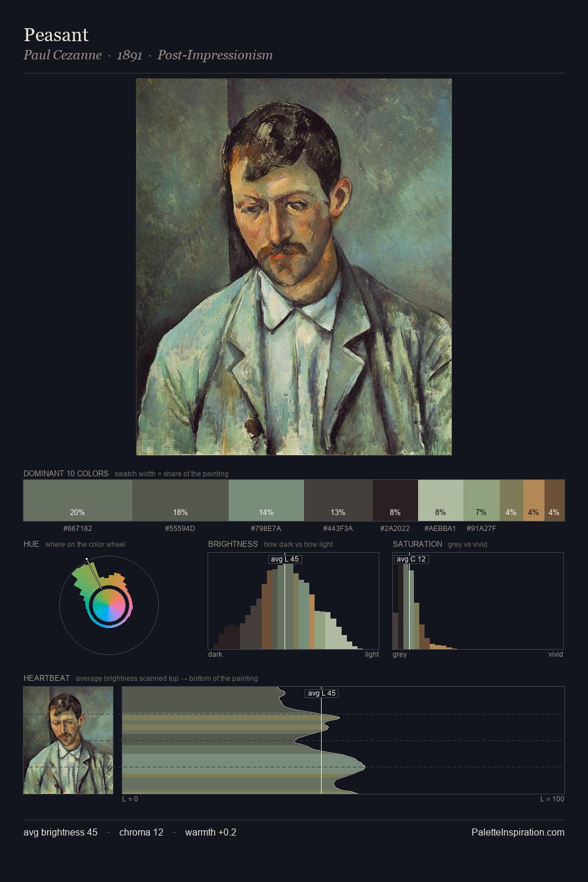Viewport: 588px width, 882px height.
Task: Click the artist name 'Paul Cezanne'
Action: click(x=62, y=55)
